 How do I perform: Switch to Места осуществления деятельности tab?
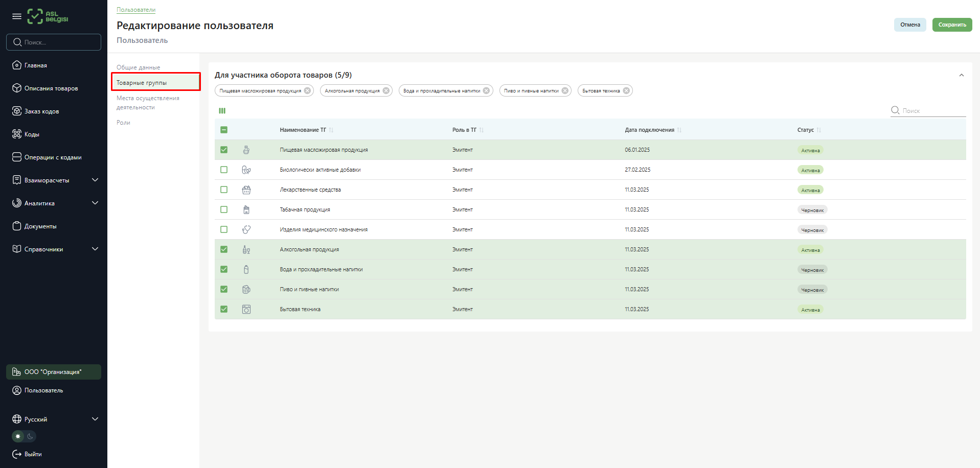coord(148,103)
